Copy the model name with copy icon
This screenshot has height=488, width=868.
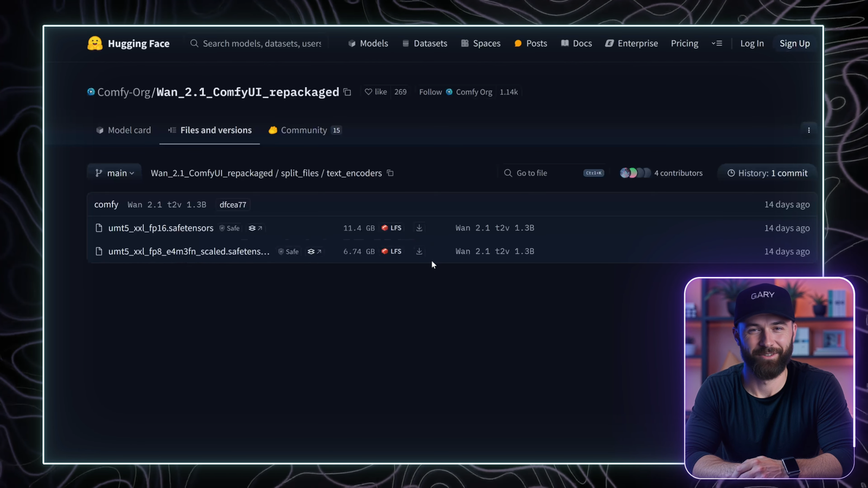(347, 92)
